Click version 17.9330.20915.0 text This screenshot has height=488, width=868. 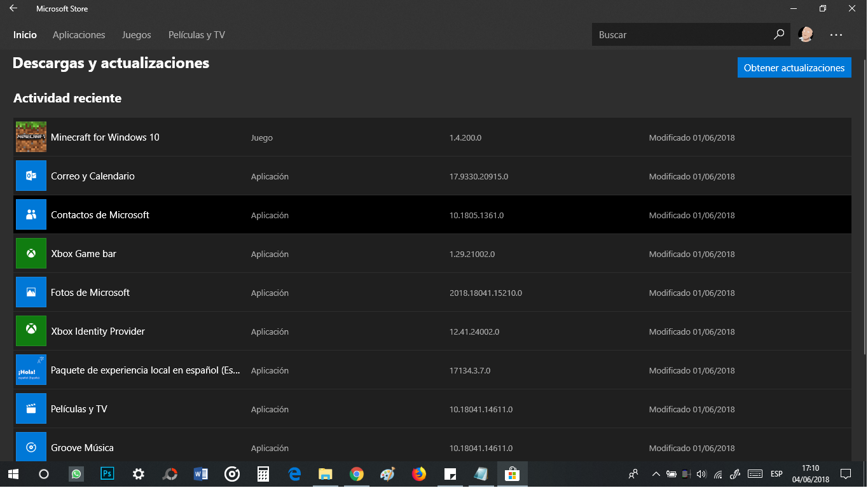(479, 176)
